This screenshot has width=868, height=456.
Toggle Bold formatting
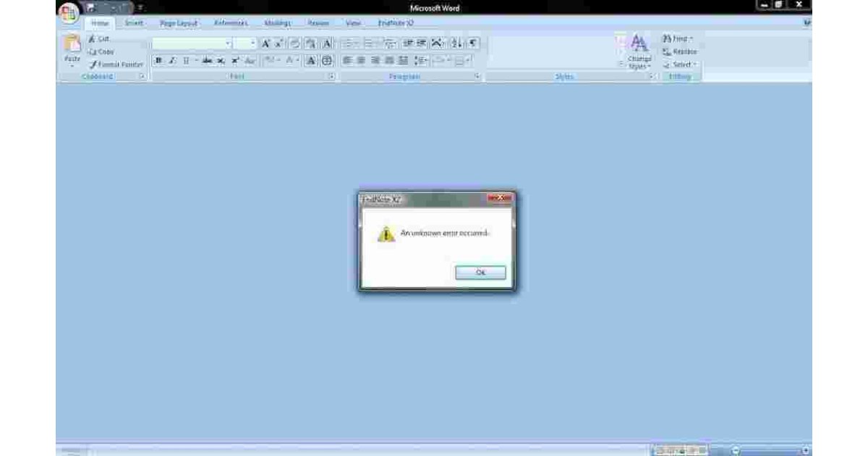pyautogui.click(x=158, y=61)
